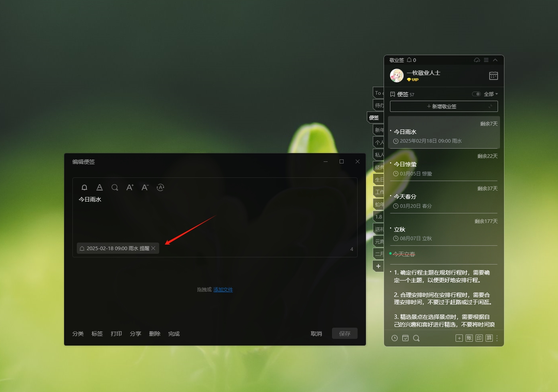Click the clock icon beside 03月05日 惊蛰
The height and width of the screenshot is (392, 558).
396,174
